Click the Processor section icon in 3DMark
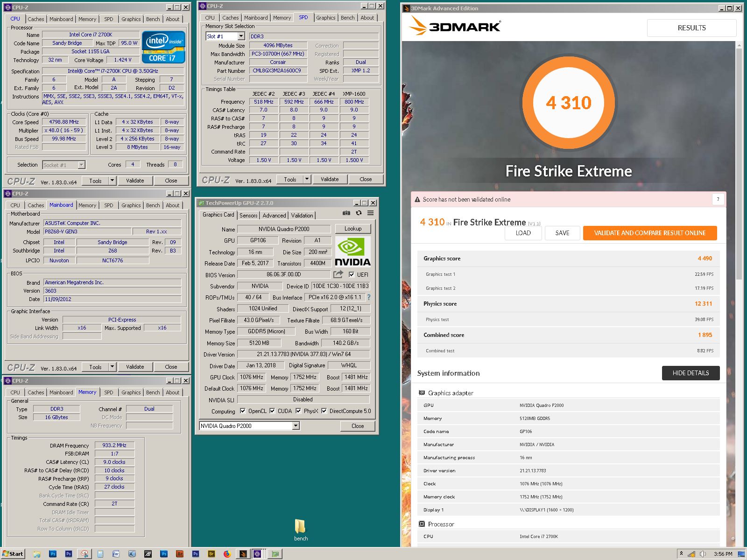 [x=422, y=524]
